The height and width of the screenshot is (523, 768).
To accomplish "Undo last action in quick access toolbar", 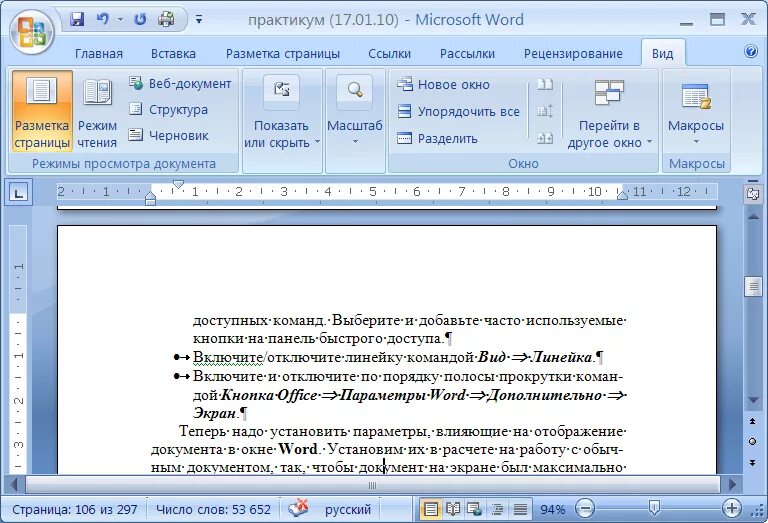I will click(x=102, y=20).
